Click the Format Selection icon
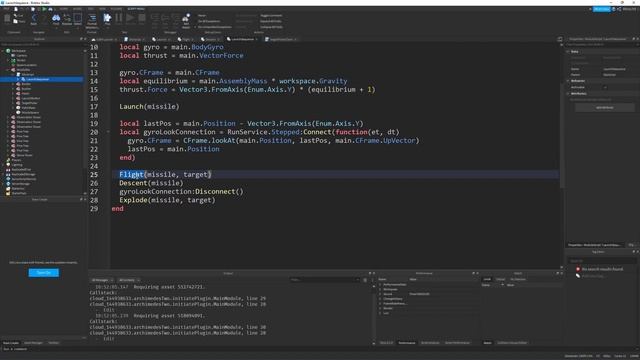Image resolution: width=640 pixels, height=360 pixels. [x=92, y=18]
